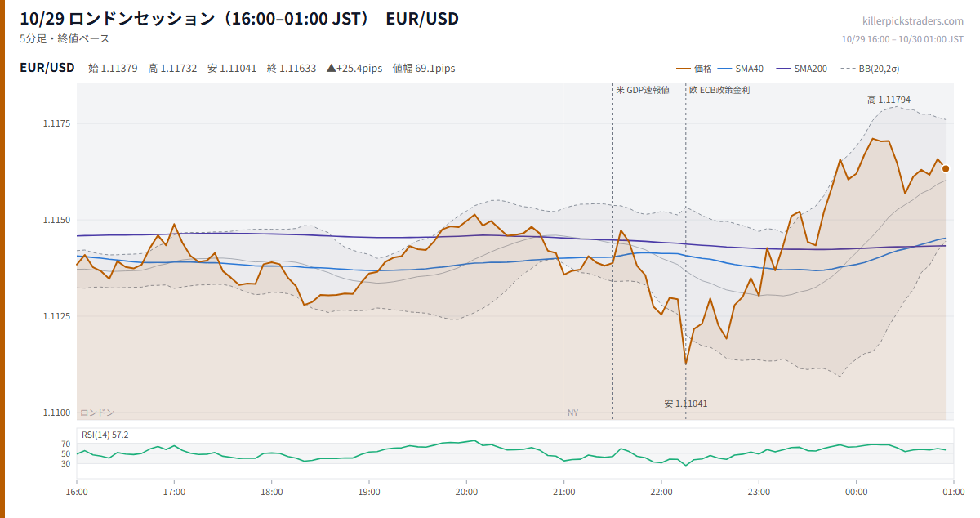
Task: Toggle the SMA200 legend entry
Action: 801,69
